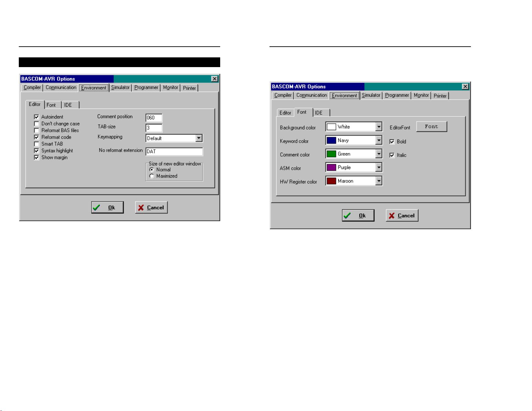Expand HW Register color dropdown arrow
Screen dimensions: 532x411
pyautogui.click(x=379, y=181)
